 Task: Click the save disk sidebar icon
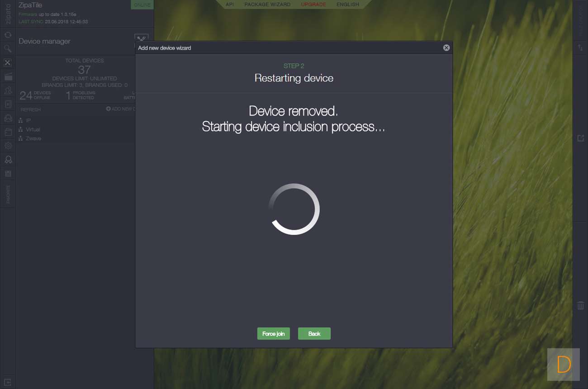pos(8,174)
